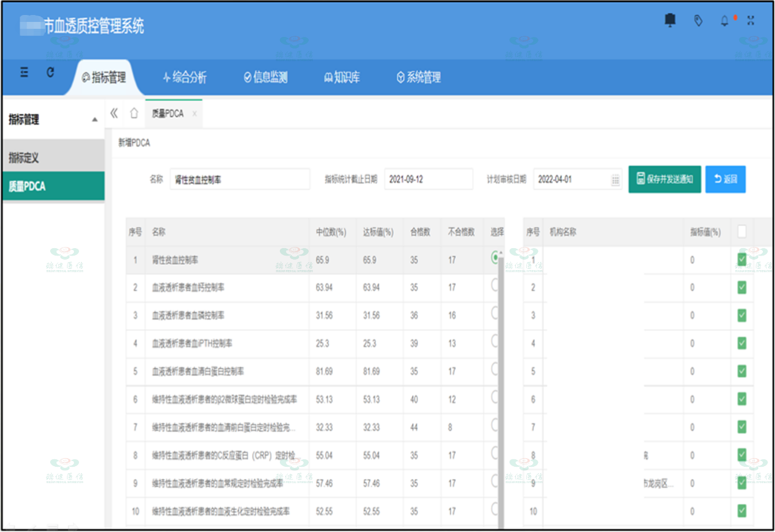Open the system notification pin icon

(x=670, y=21)
